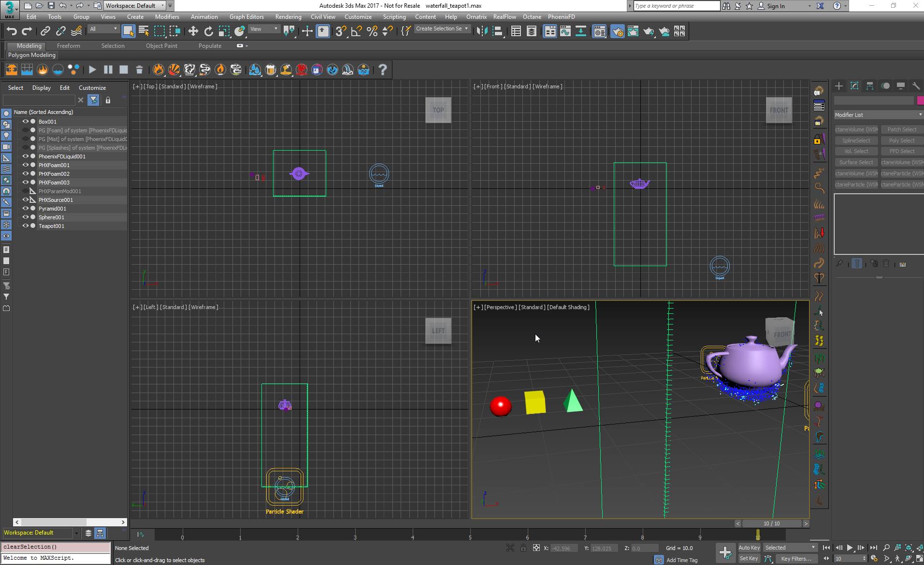Click the Patch Select modifier button
Viewport: 924px width, 565px height.
click(x=902, y=129)
